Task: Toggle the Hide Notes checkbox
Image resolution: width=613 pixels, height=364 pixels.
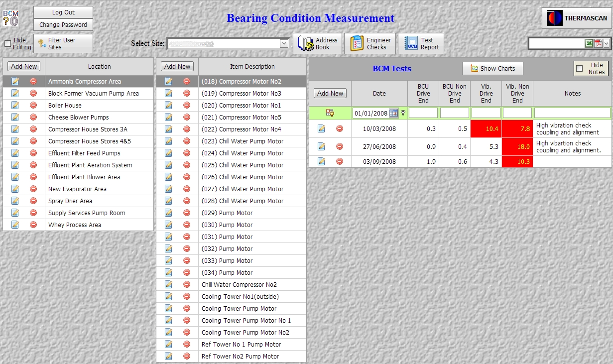Action: click(x=579, y=69)
